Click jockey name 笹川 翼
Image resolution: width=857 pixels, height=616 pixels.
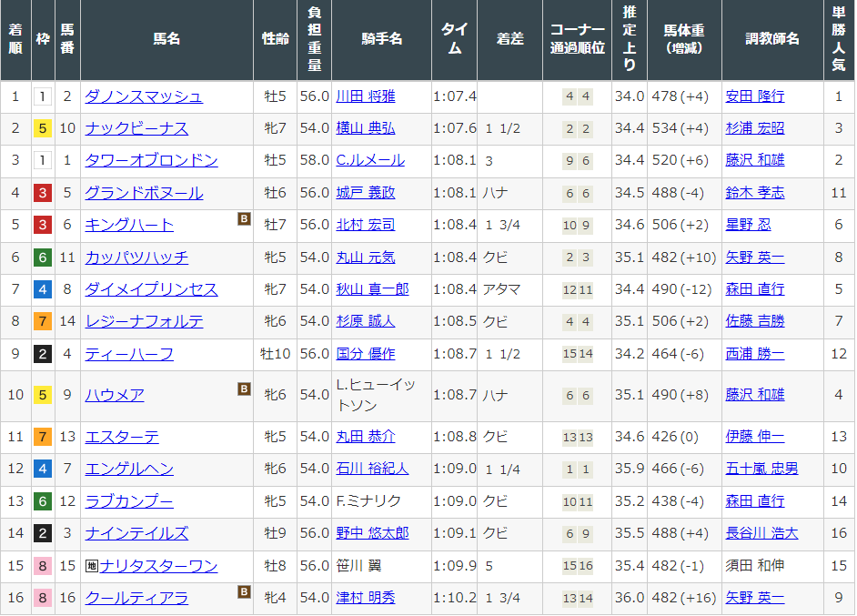[x=358, y=566]
